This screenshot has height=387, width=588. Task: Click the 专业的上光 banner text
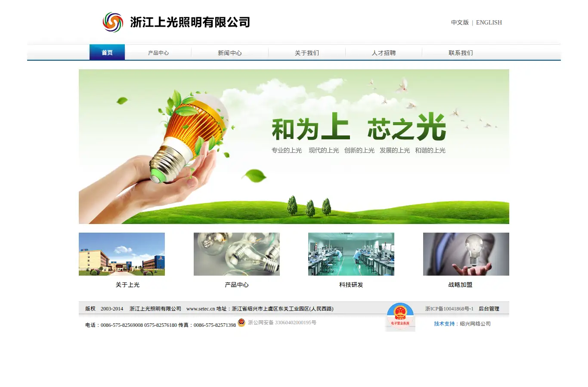coord(287,150)
